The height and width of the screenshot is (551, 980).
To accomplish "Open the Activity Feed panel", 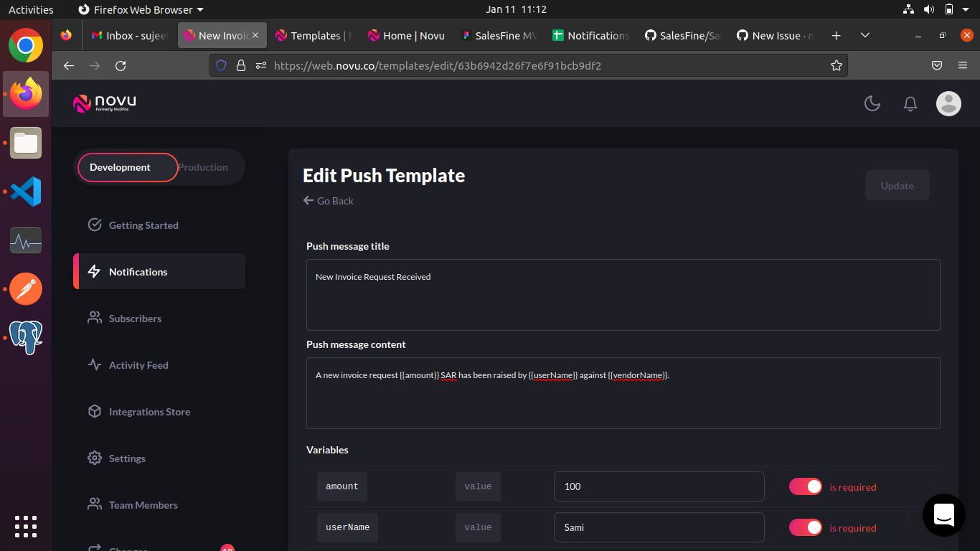I will coord(138,364).
